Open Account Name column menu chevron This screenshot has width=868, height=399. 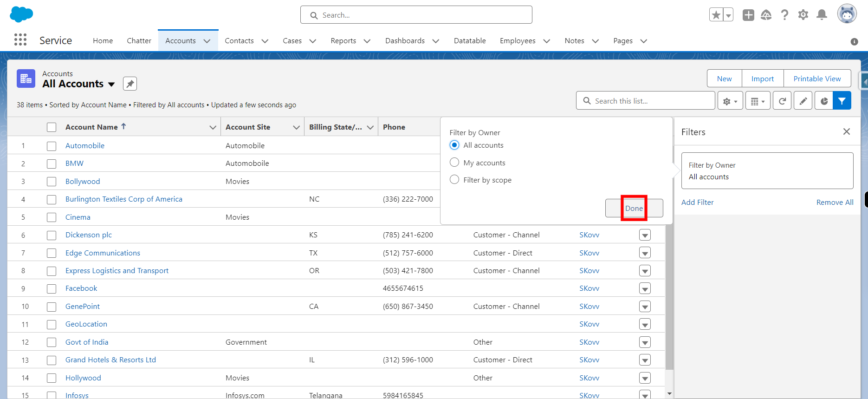(x=213, y=127)
